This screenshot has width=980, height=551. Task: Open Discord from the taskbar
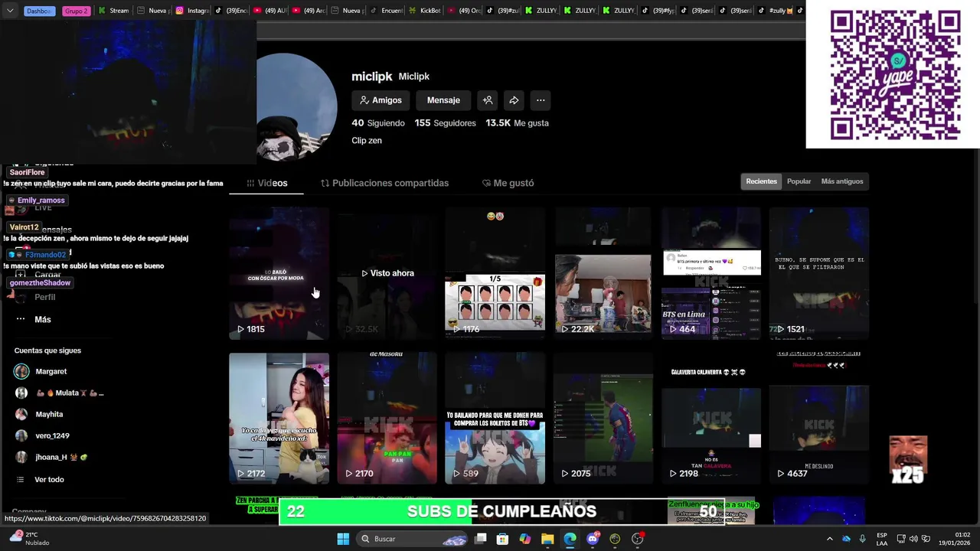[593, 539]
